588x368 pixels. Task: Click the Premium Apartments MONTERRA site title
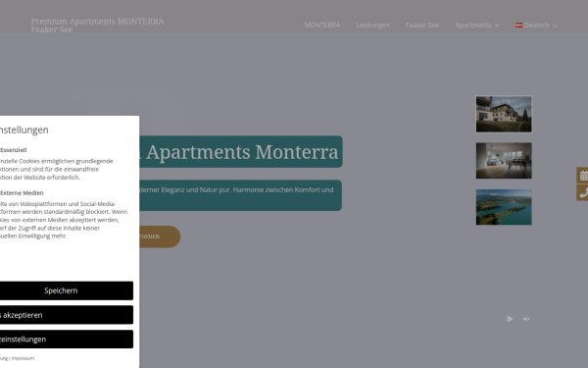[97, 26]
